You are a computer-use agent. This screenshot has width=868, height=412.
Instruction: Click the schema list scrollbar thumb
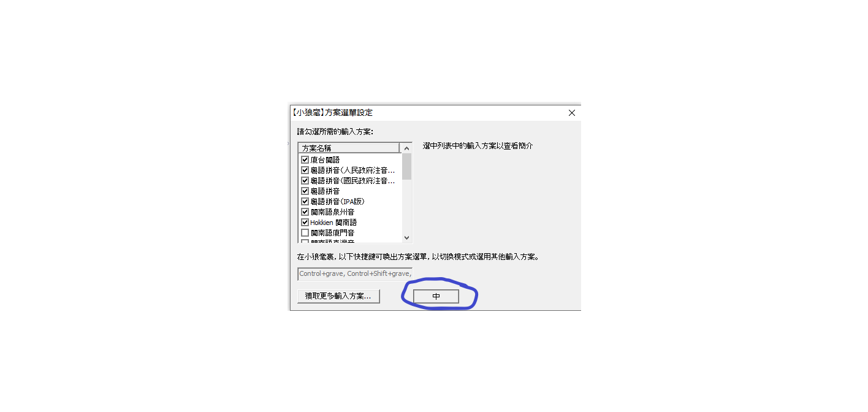point(406,166)
